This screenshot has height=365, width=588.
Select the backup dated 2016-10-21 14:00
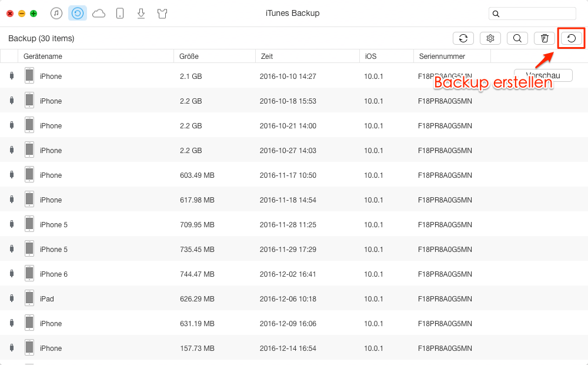pos(294,125)
